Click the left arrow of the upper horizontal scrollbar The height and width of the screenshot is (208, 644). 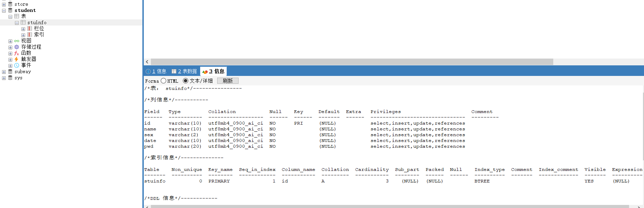pyautogui.click(x=147, y=62)
